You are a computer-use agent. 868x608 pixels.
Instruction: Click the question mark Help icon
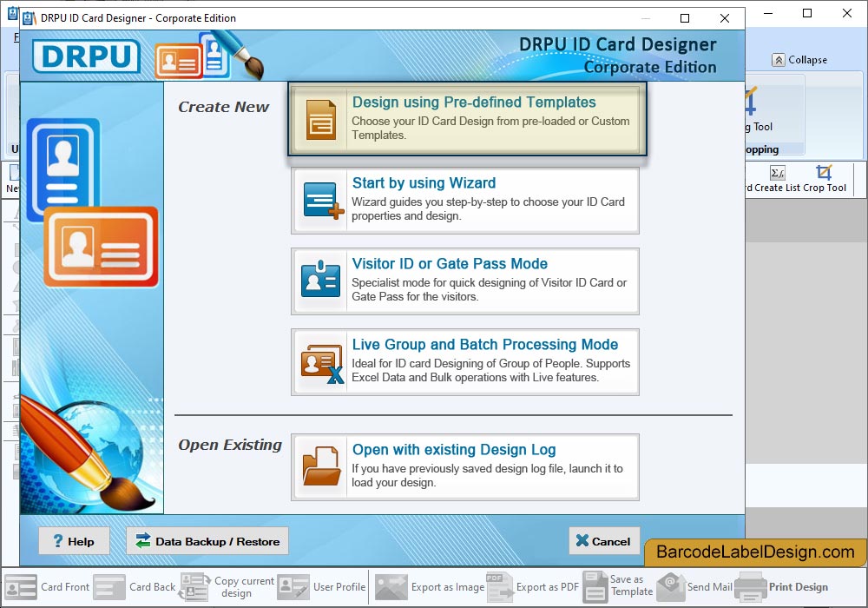pos(57,541)
